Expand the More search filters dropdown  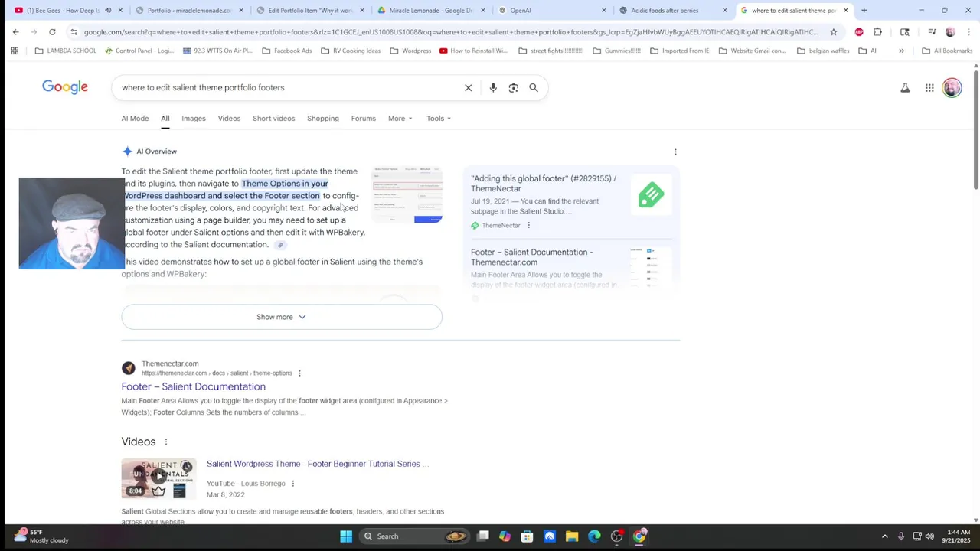pos(400,119)
